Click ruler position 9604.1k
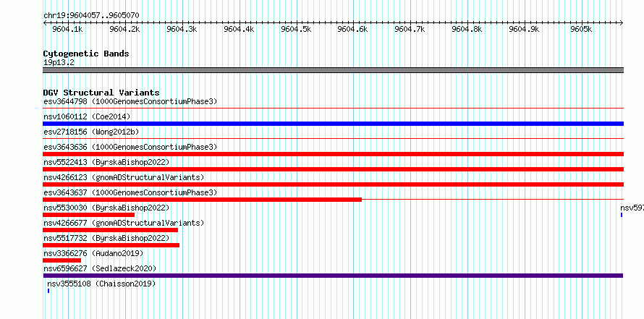 click(67, 29)
